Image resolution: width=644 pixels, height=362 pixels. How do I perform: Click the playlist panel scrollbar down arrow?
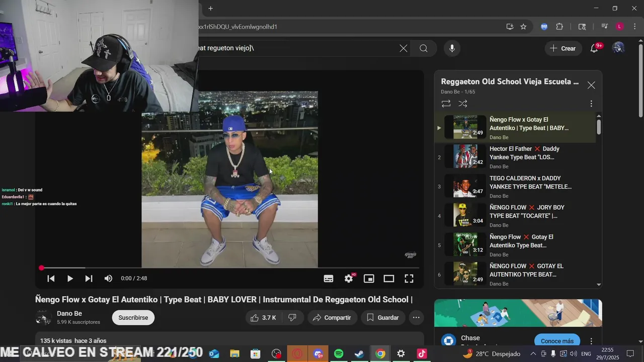coord(599,285)
